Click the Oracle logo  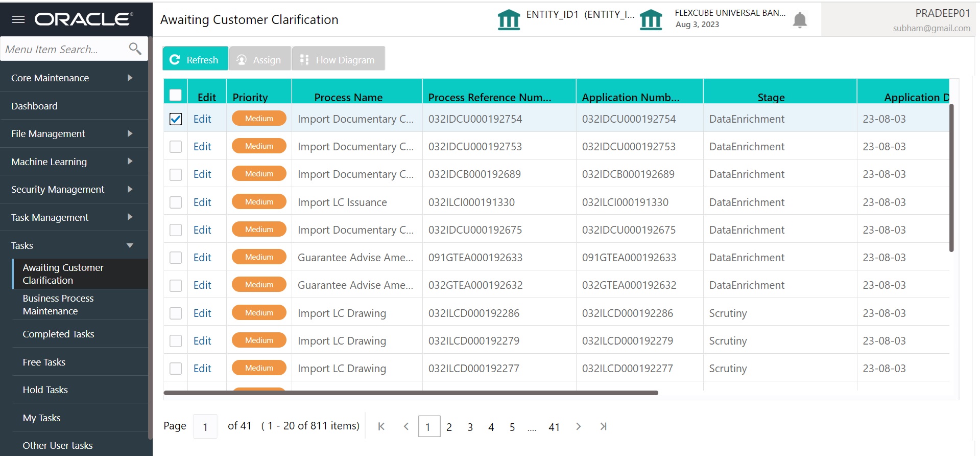click(x=84, y=19)
